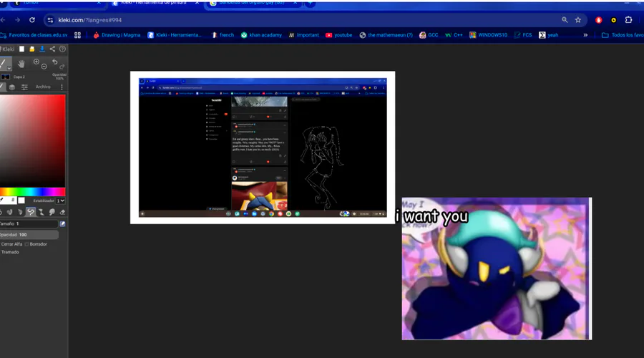Switch to the edit adjustments sliders tab
Viewport: 644px width, 358px height.
[24, 87]
